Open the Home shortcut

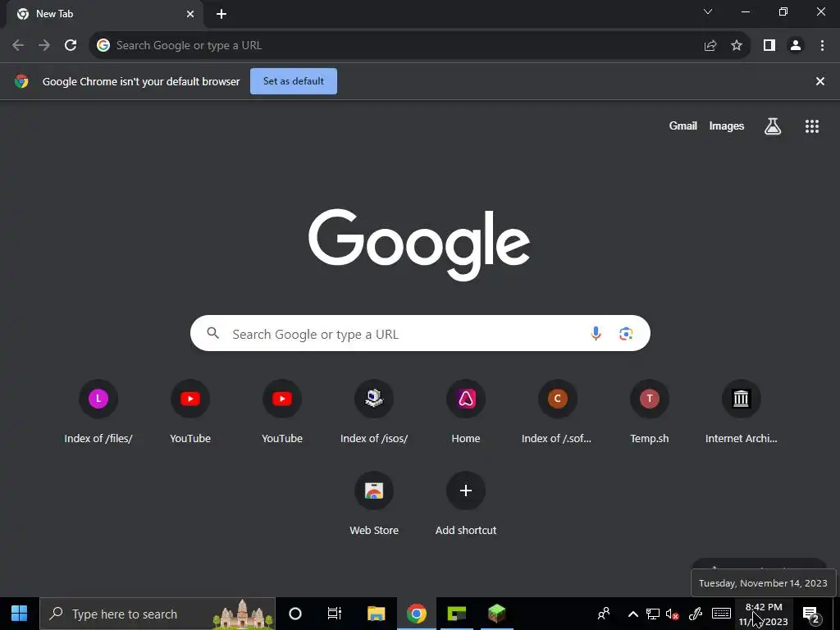pos(466,412)
